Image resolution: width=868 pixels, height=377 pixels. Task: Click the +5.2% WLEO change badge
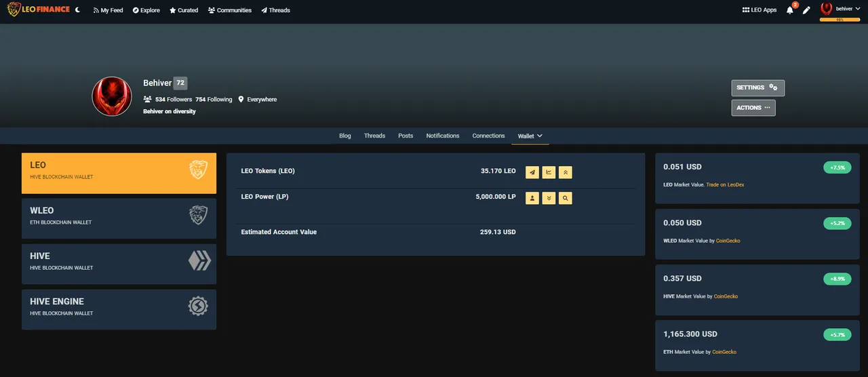tap(837, 223)
